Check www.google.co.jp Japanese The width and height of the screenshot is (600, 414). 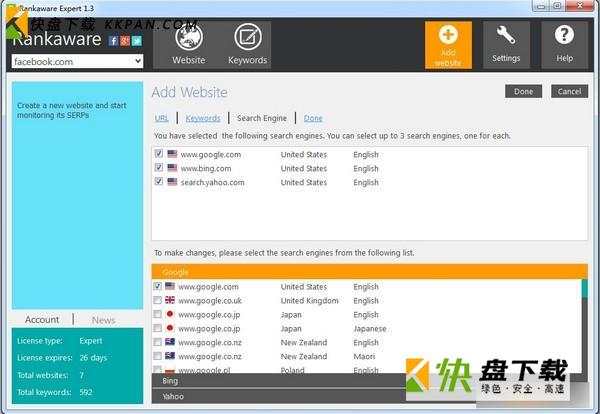click(157, 328)
